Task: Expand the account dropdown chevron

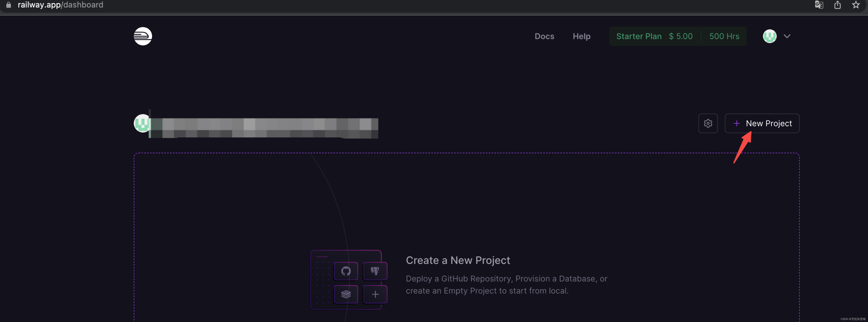Action: pos(787,36)
